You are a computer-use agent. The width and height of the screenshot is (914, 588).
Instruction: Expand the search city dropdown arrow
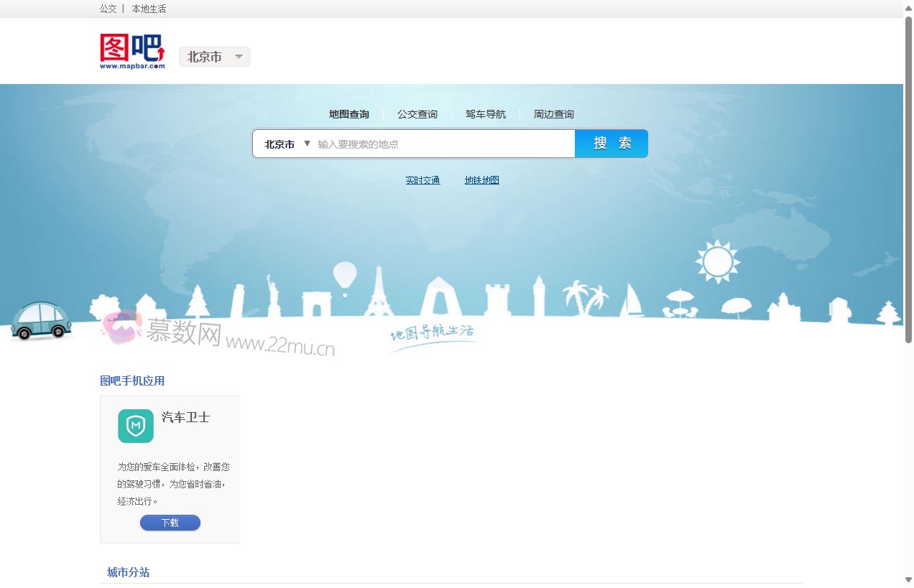307,143
